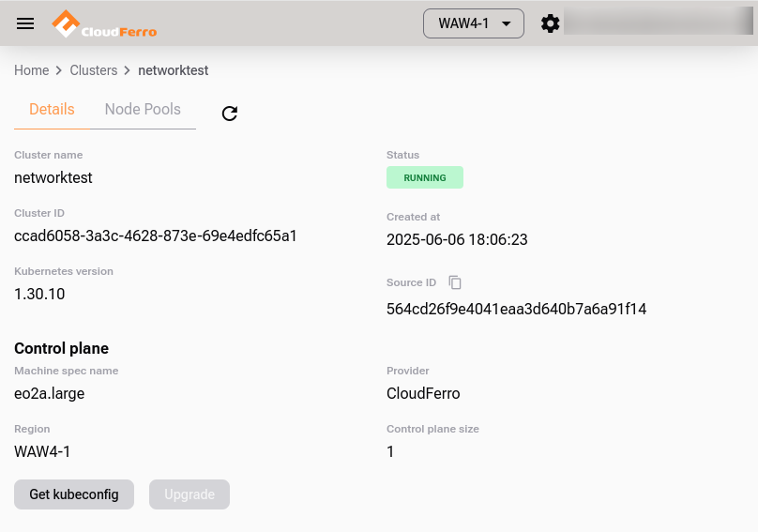Click the Control plane heading

[x=61, y=348]
